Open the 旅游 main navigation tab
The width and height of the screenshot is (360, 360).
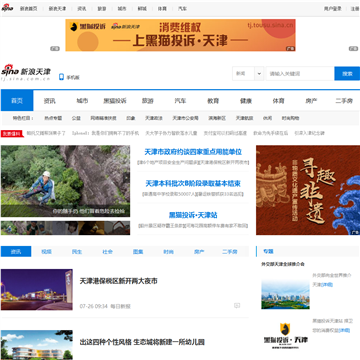click(x=147, y=101)
